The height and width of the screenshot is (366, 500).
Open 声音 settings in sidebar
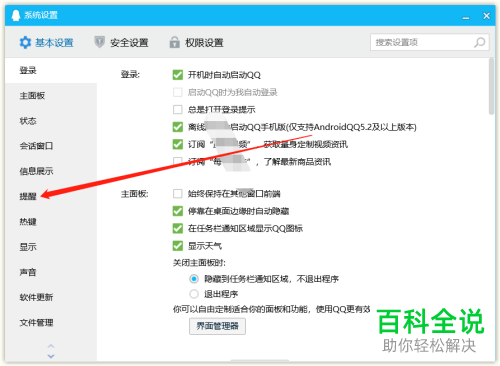coord(51,272)
